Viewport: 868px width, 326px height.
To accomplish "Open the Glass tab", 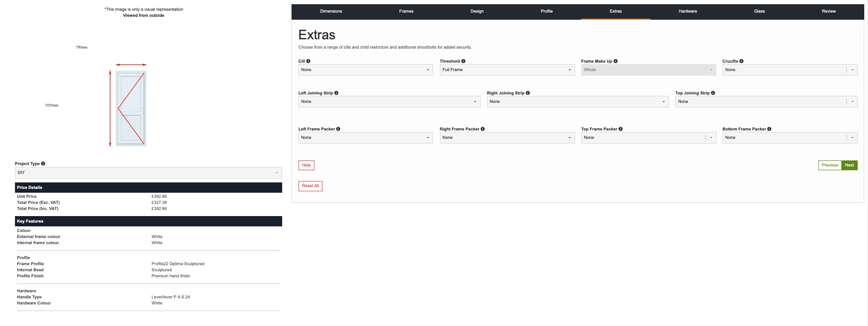I will [759, 11].
